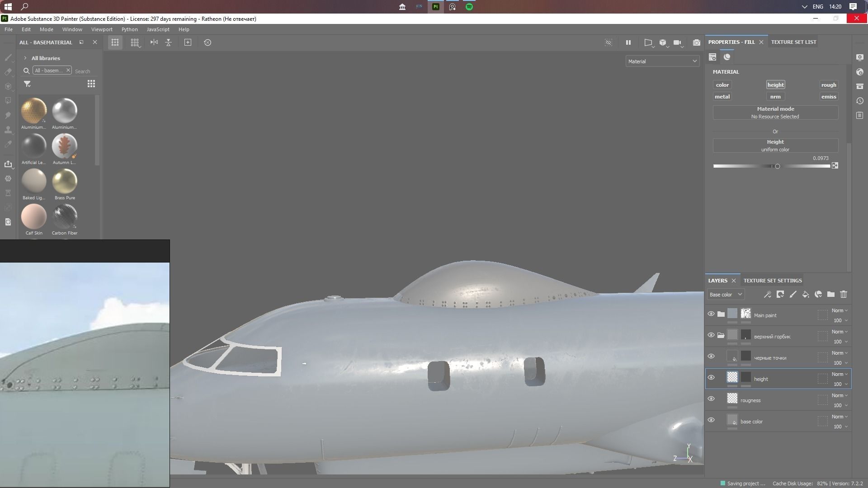Hide the height layer
Image resolution: width=868 pixels, height=488 pixels.
click(711, 378)
